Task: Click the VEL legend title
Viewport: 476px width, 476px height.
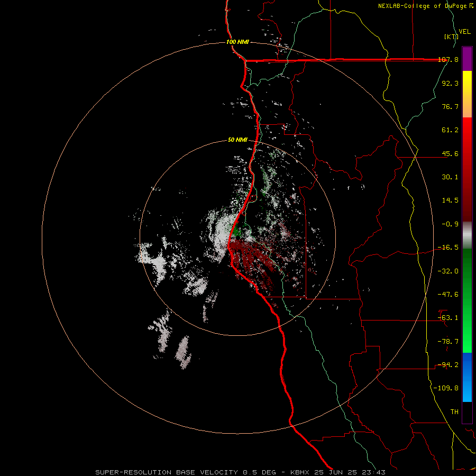Action: click(x=464, y=32)
